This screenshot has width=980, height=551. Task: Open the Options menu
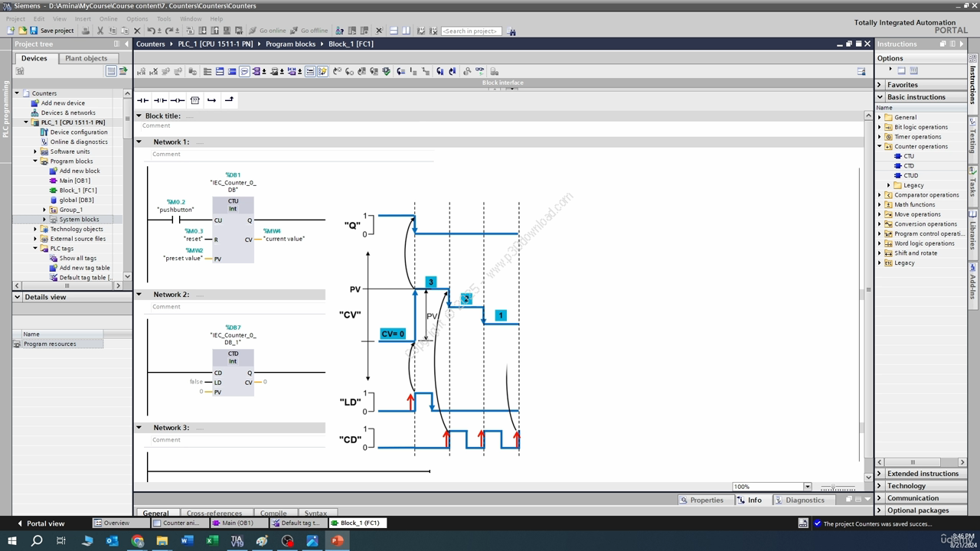point(137,18)
